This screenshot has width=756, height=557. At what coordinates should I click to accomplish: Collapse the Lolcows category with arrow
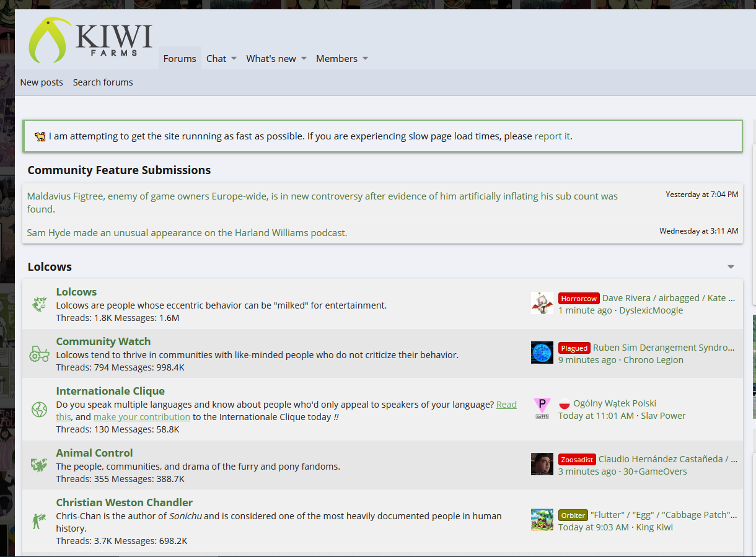[731, 267]
